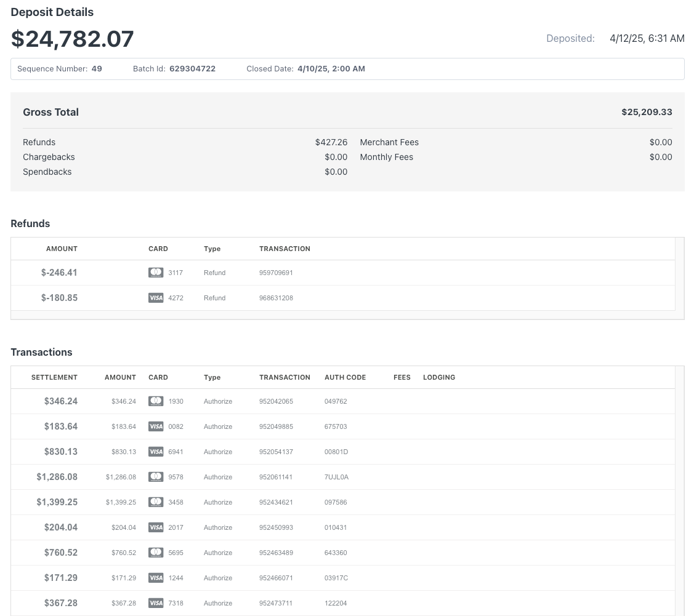Click Visa icon for card 1244
The height and width of the screenshot is (616, 694).
156,577
